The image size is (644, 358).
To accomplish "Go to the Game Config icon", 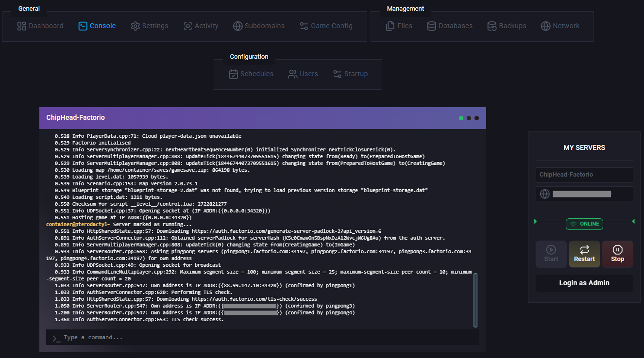I will [304, 26].
